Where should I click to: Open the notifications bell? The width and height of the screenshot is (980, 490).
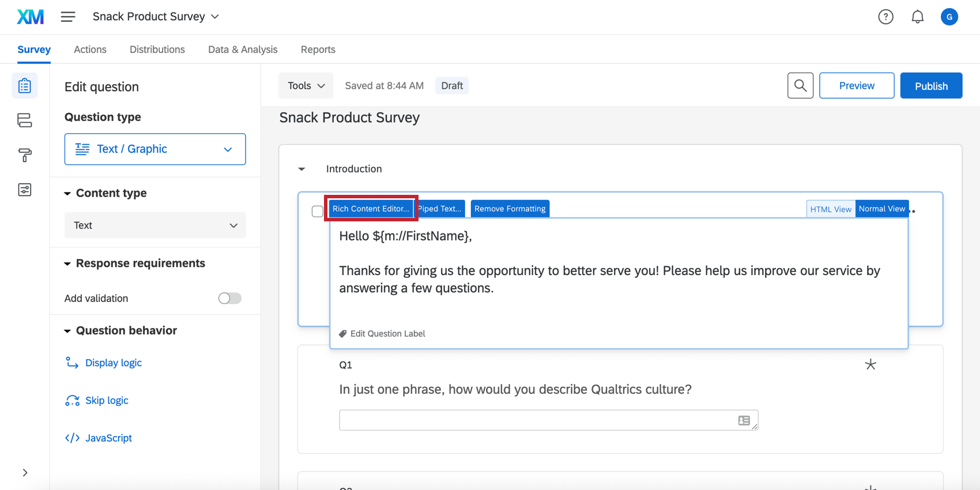click(917, 17)
